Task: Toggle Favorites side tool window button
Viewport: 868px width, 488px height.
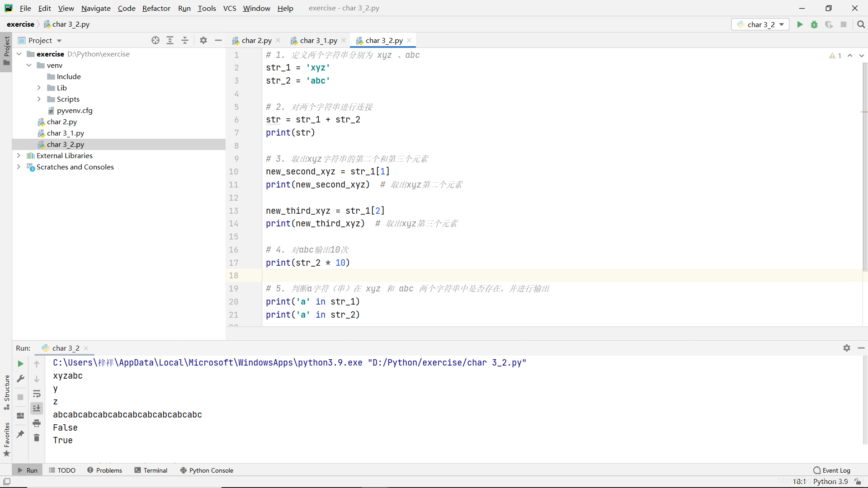Action: point(6,440)
